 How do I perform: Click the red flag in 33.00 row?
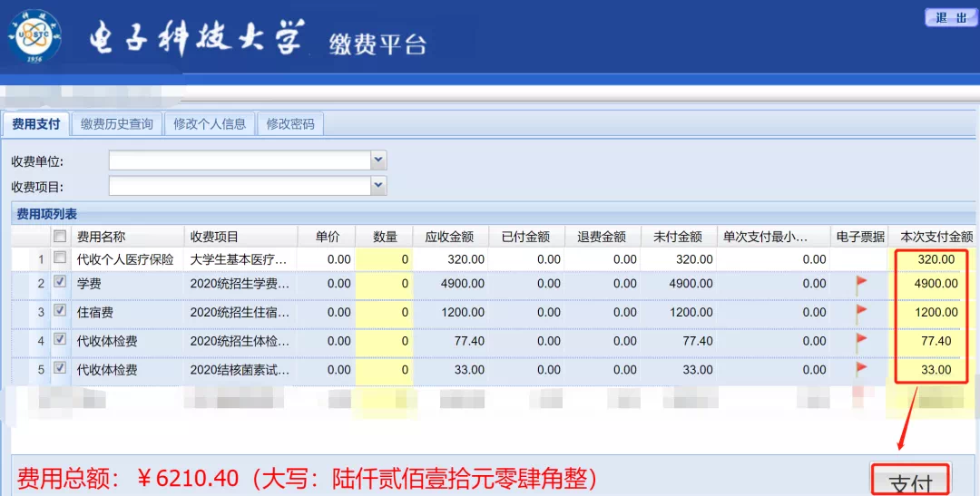[x=861, y=370]
